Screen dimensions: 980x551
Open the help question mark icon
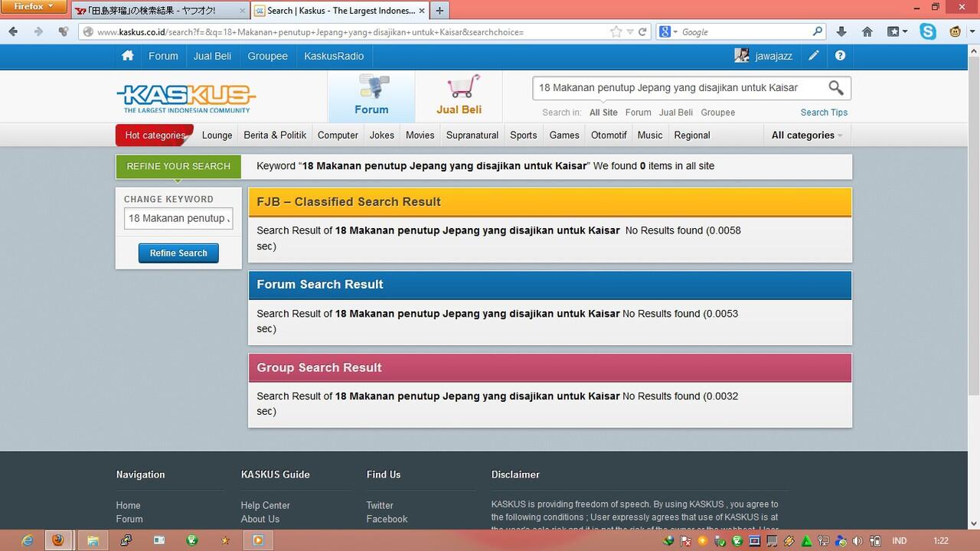840,56
